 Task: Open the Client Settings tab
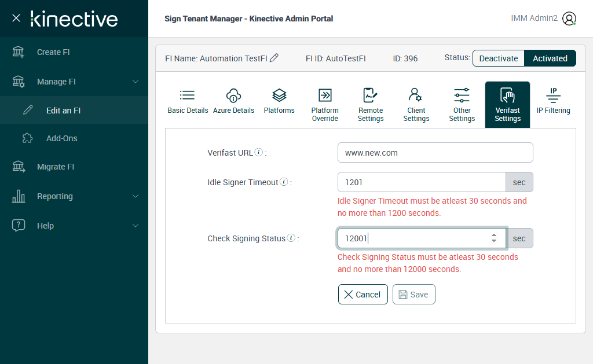(416, 105)
